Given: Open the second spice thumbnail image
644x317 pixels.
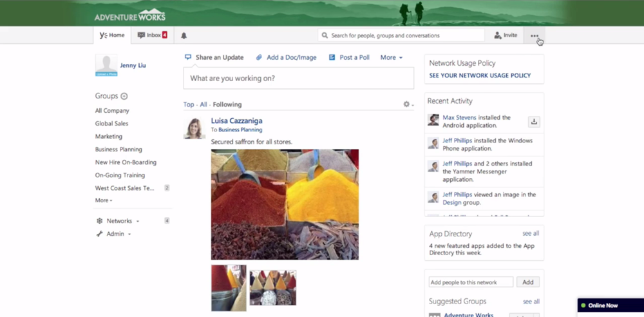Looking at the screenshot, I should pos(272,287).
